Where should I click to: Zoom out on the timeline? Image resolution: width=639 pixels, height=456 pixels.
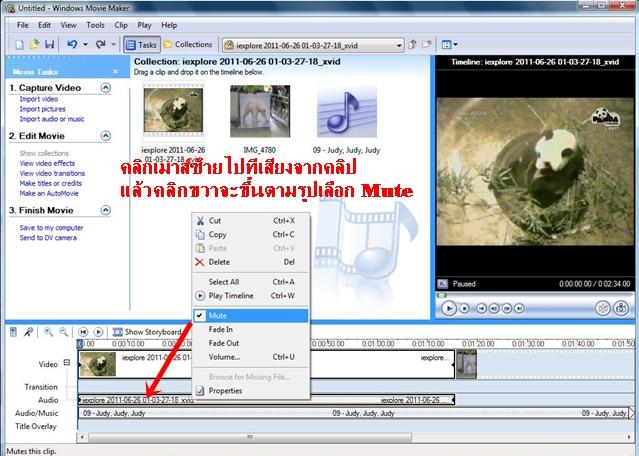(64, 332)
